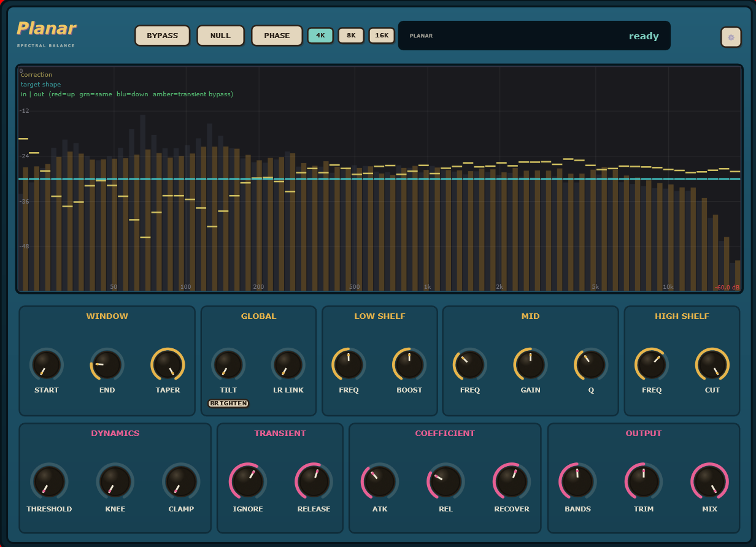
Task: Click the WINDOW START knob
Action: [47, 365]
